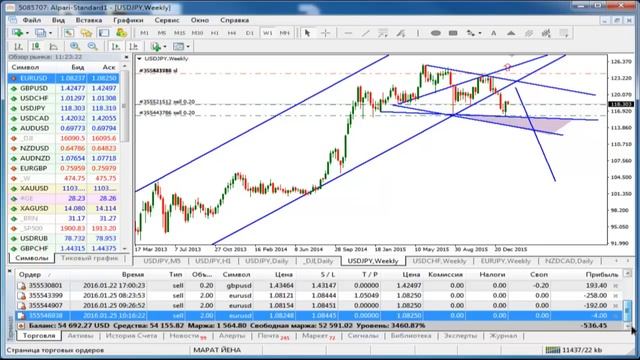Open the New Chart dropdown arrow

[27, 33]
